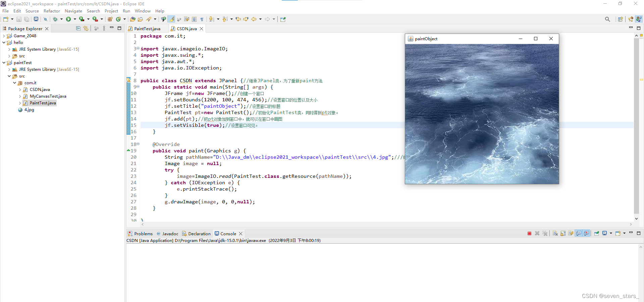This screenshot has height=302, width=644.
Task: Click the editor vertical scrollbar thumb
Action: tap(636, 126)
